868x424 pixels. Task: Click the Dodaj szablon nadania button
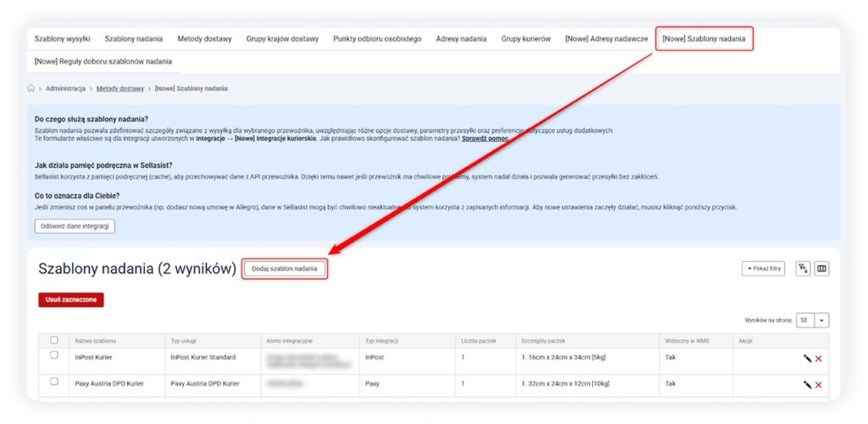pyautogui.click(x=284, y=269)
